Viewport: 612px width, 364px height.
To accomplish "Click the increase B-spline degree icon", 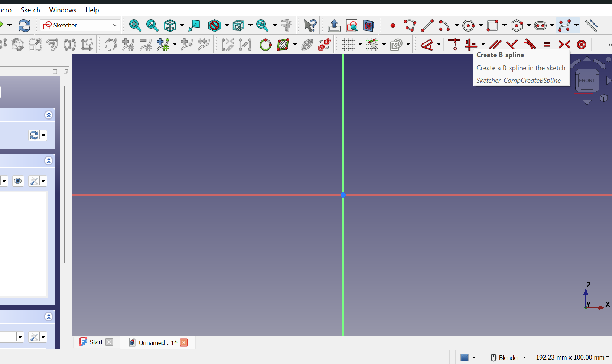I will coord(128,45).
